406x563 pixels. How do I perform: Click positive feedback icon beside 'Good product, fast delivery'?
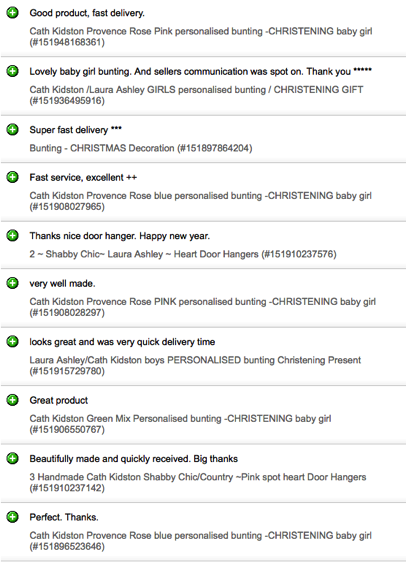pos(13,13)
